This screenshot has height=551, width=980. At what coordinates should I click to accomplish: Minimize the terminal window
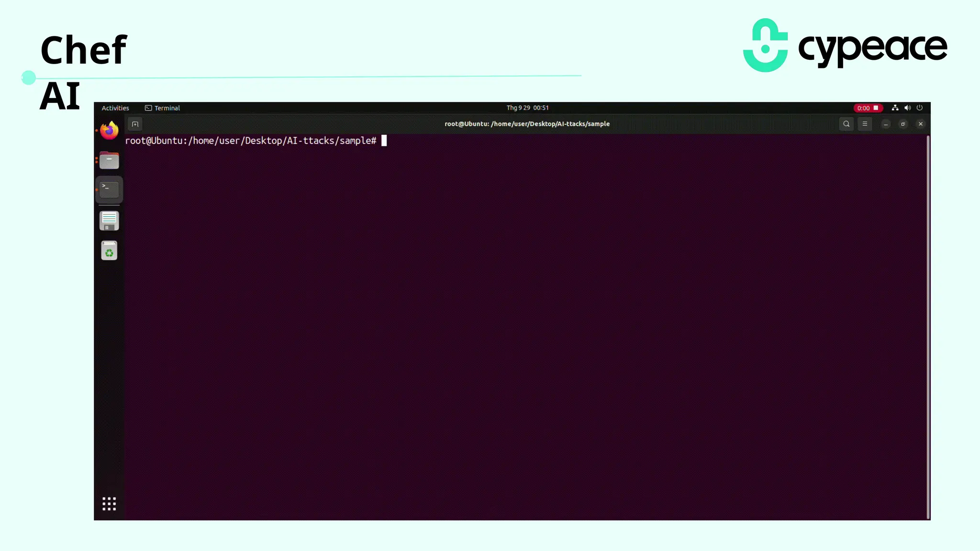tap(886, 124)
